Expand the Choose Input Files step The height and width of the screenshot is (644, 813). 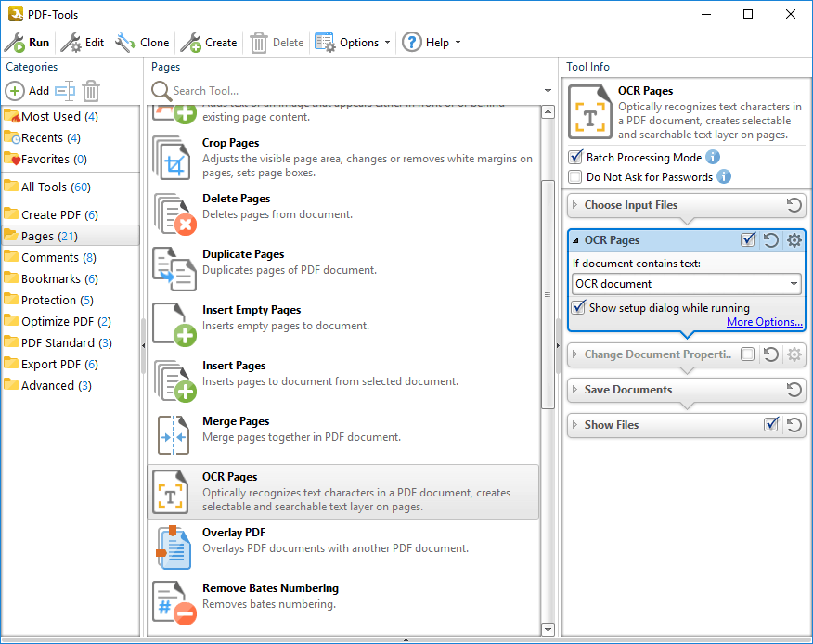click(574, 205)
